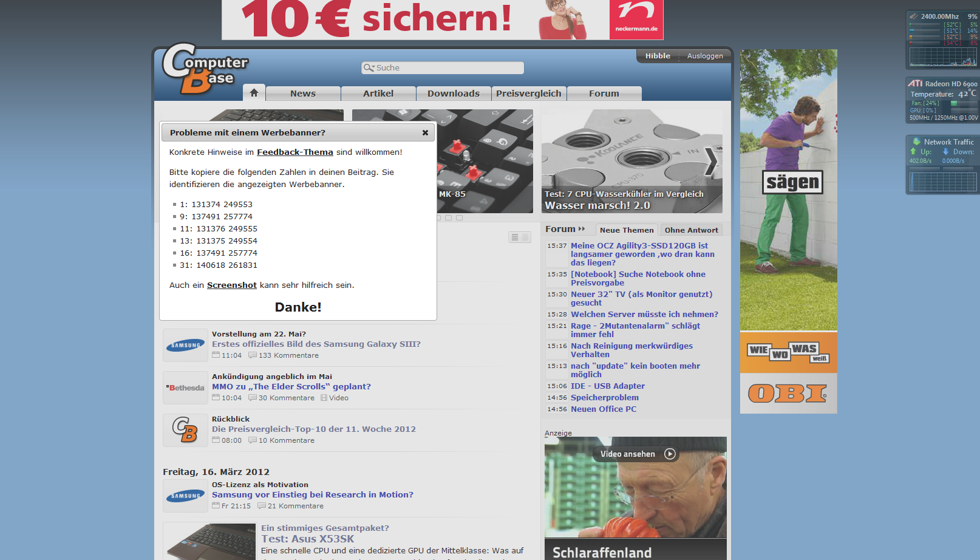This screenshot has width=980, height=560.
Task: Select the second-to-last carousel page dot
Action: click(x=449, y=217)
